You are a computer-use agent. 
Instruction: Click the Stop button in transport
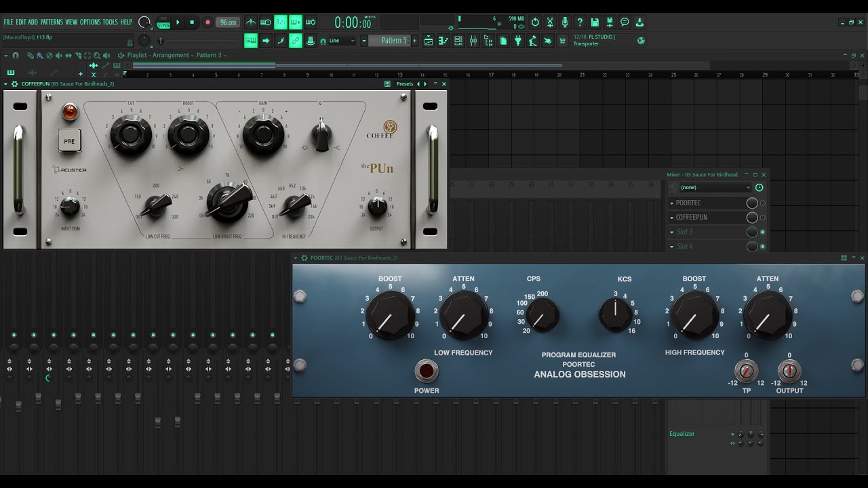pos(192,22)
